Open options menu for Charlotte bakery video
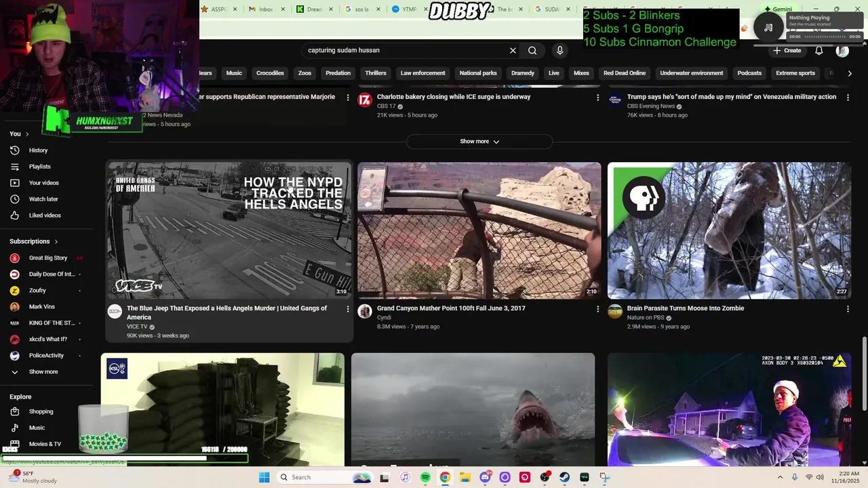Image resolution: width=868 pixels, height=488 pixels. [597, 98]
